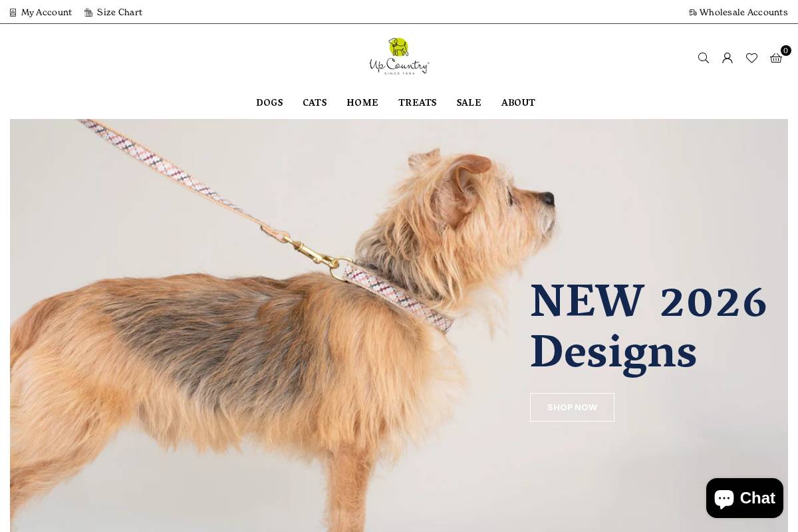Open the DOGS menu
The width and height of the screenshot is (798, 532).
(x=269, y=102)
